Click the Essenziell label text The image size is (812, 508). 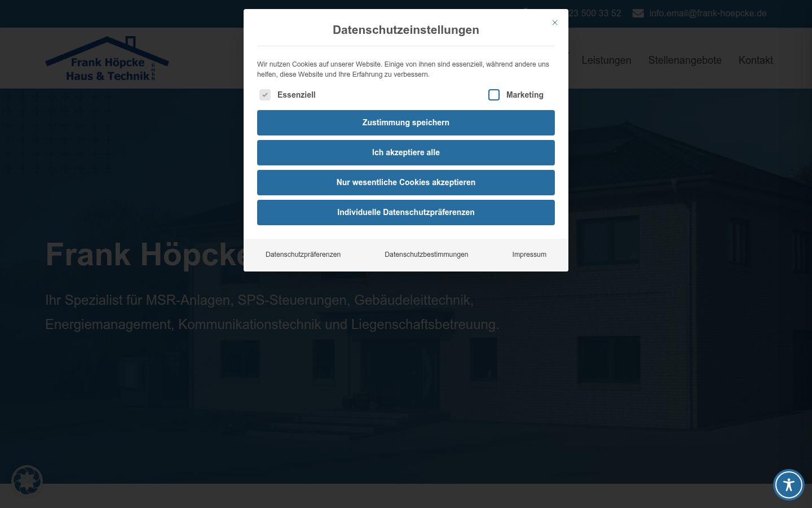click(296, 95)
